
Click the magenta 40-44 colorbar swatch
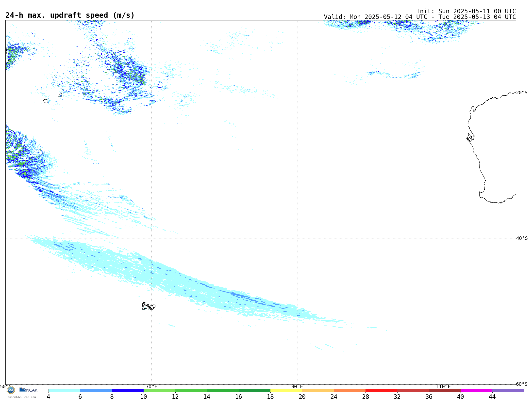click(x=477, y=391)
